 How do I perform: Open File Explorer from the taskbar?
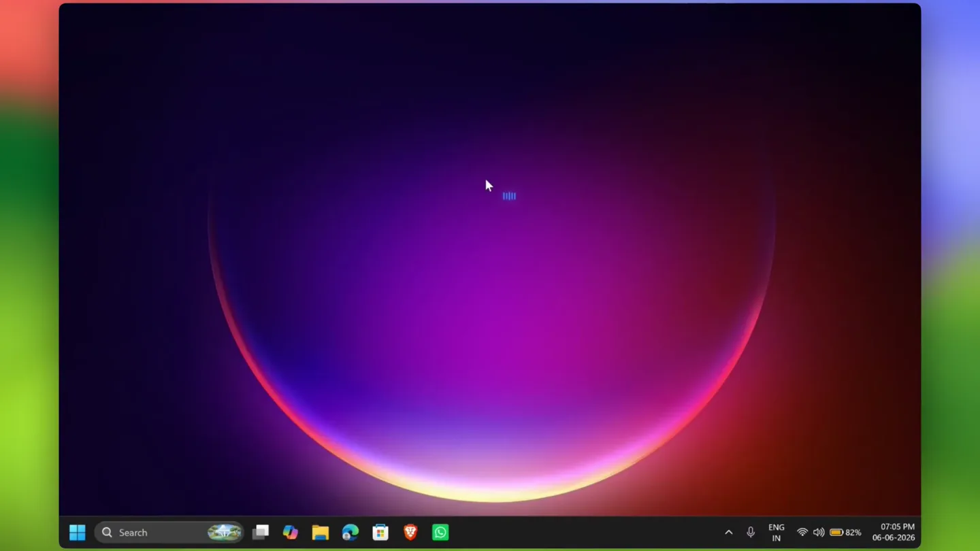pyautogui.click(x=321, y=533)
